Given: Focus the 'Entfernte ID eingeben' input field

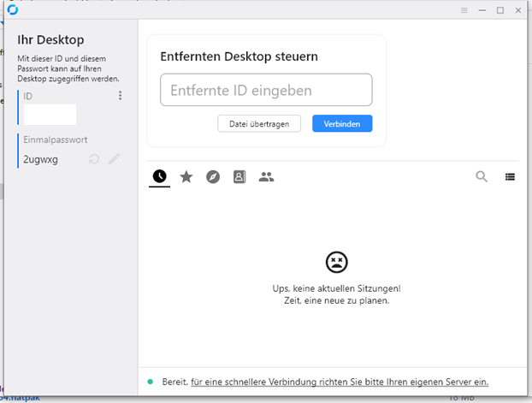Looking at the screenshot, I should point(266,90).
